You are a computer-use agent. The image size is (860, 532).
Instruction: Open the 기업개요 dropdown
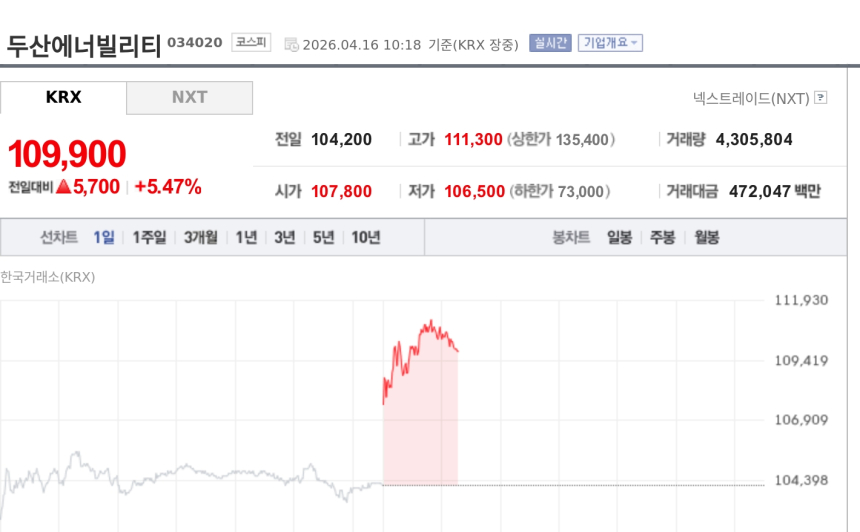click(610, 43)
